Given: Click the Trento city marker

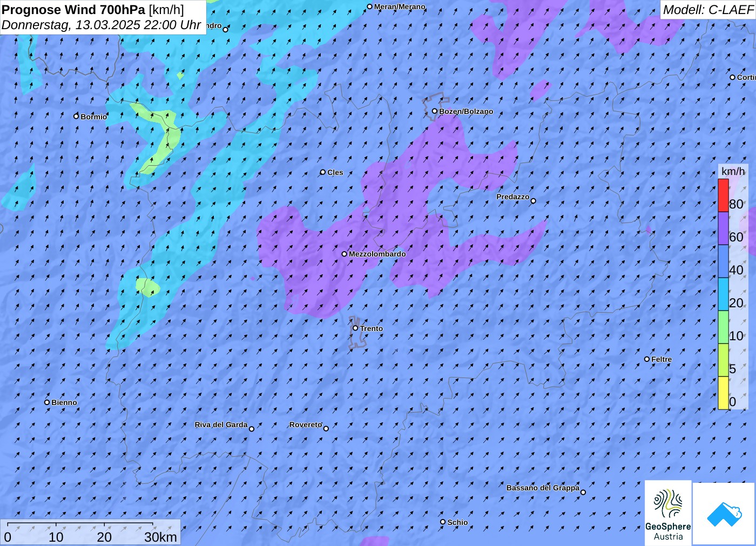Looking at the screenshot, I should pyautogui.click(x=355, y=328).
